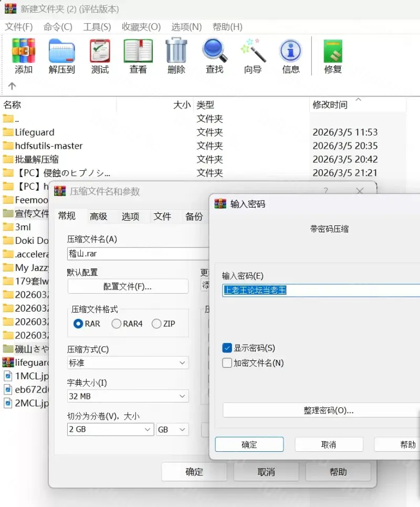Image resolution: width=420 pixels, height=507 pixels.
Task: Open the dictionary size 32 MB dropdown
Action: 128,396
